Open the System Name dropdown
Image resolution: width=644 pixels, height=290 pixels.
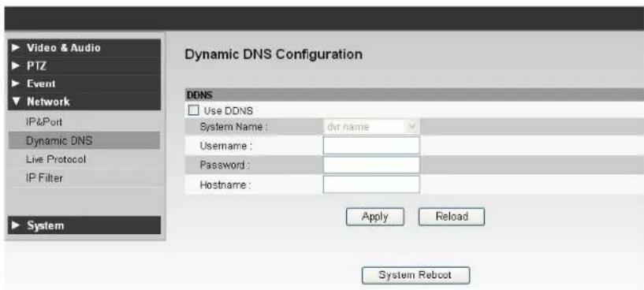coord(371,127)
